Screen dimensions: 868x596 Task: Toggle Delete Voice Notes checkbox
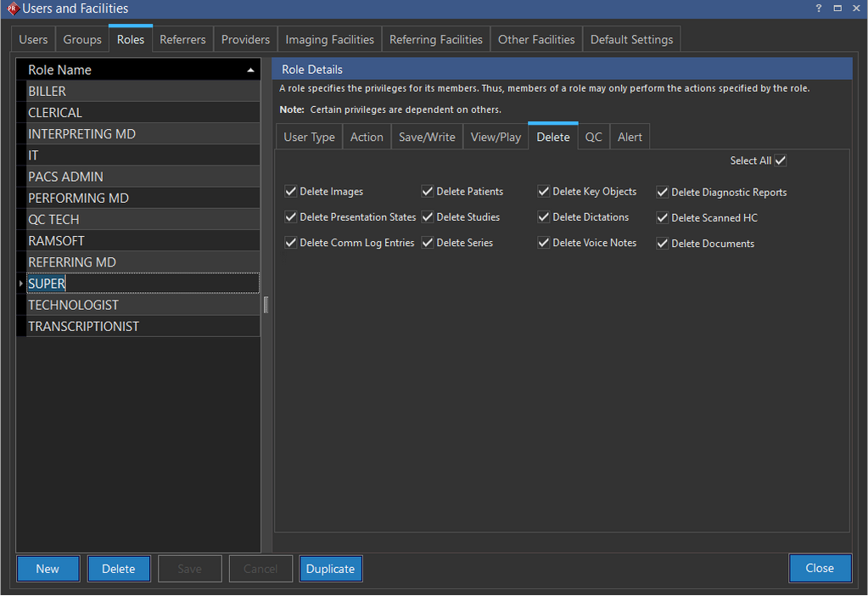pos(544,243)
